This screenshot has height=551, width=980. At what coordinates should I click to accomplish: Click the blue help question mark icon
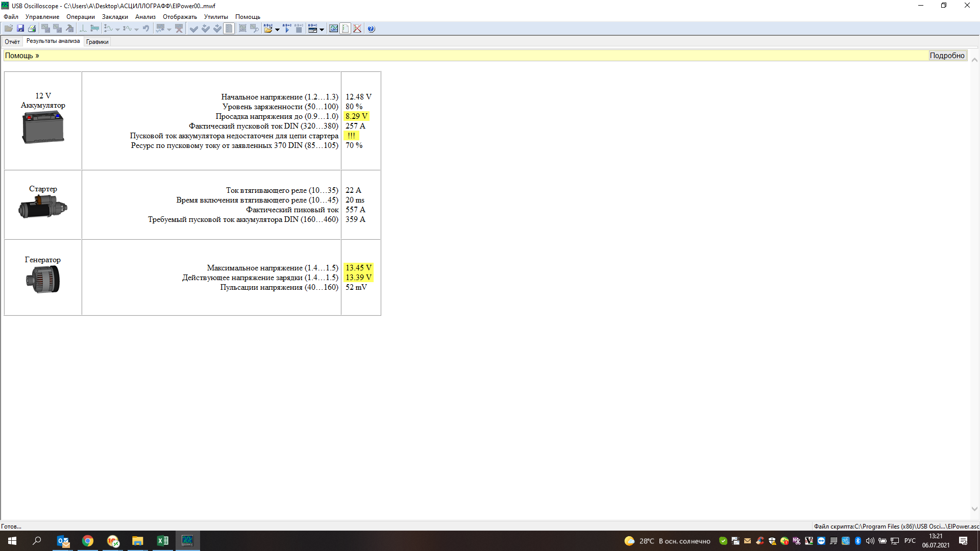pos(371,29)
